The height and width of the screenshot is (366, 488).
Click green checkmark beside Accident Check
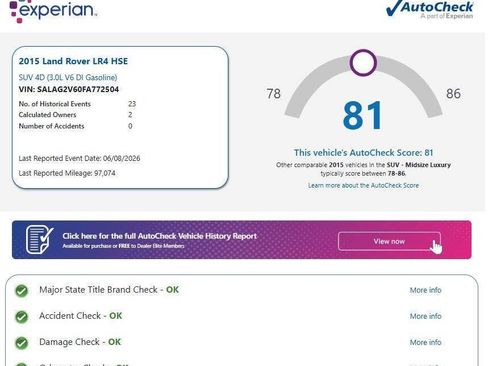click(x=22, y=317)
